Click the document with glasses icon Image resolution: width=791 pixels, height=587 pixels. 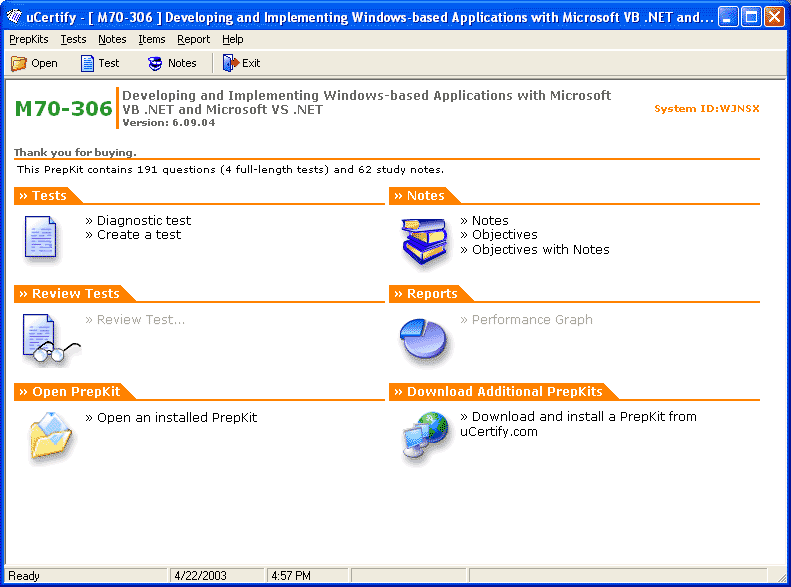50,339
